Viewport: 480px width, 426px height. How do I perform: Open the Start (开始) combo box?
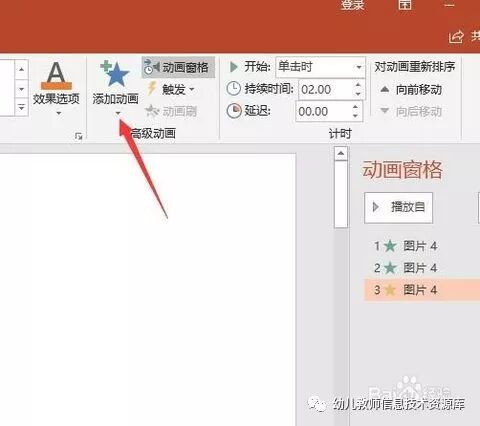[320, 67]
